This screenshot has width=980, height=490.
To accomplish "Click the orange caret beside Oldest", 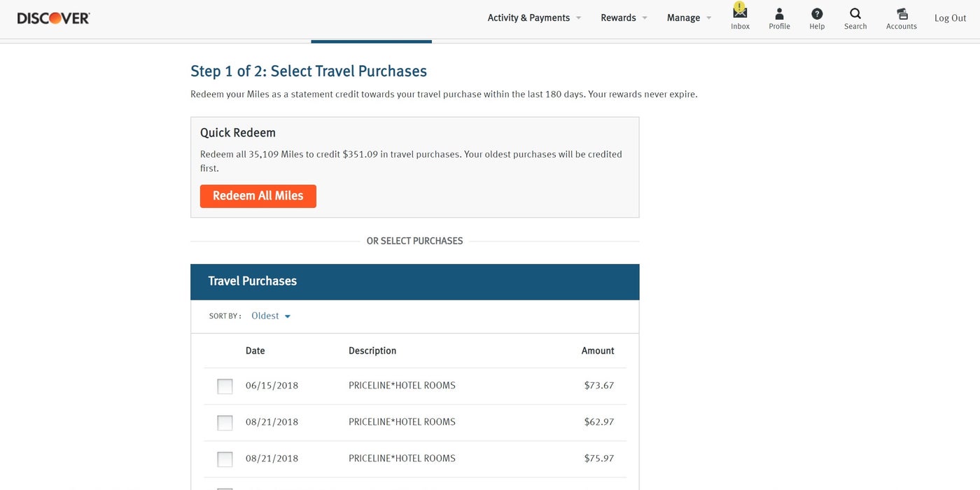I will click(288, 316).
